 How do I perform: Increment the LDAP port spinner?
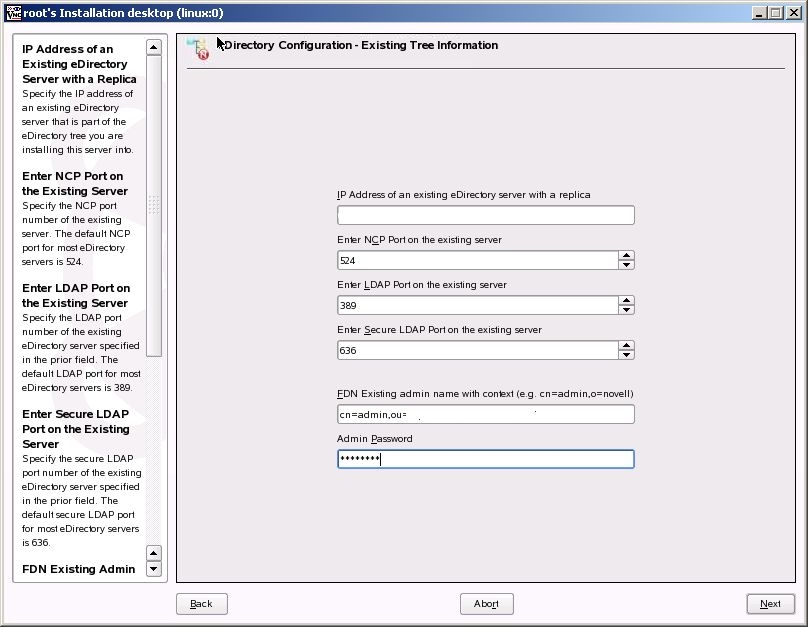tap(626, 301)
